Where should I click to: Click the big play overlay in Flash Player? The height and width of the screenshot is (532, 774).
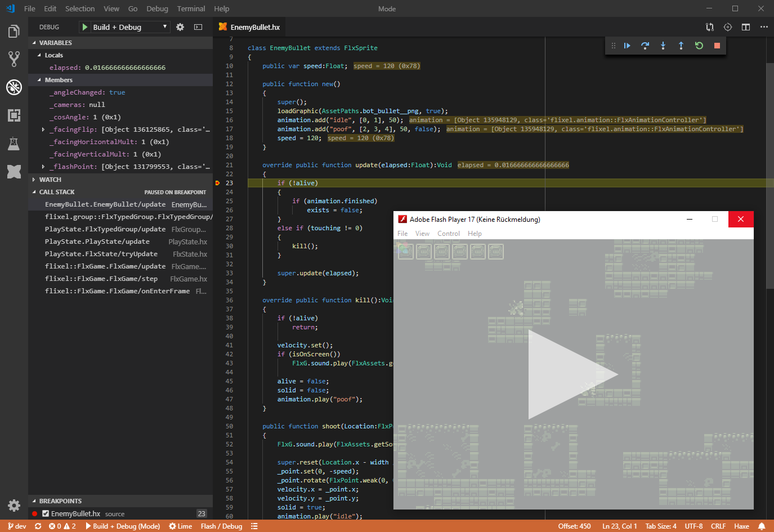pyautogui.click(x=573, y=374)
